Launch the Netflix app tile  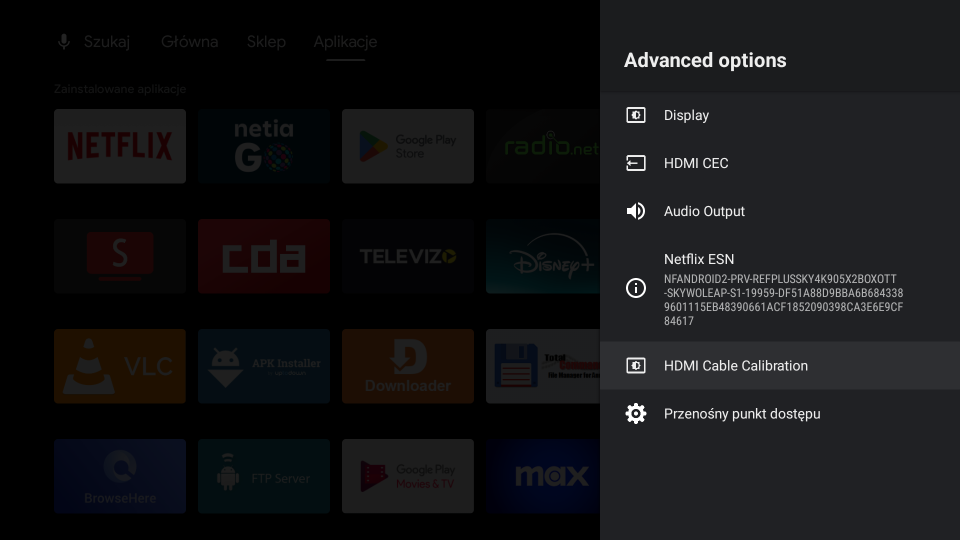click(x=120, y=146)
